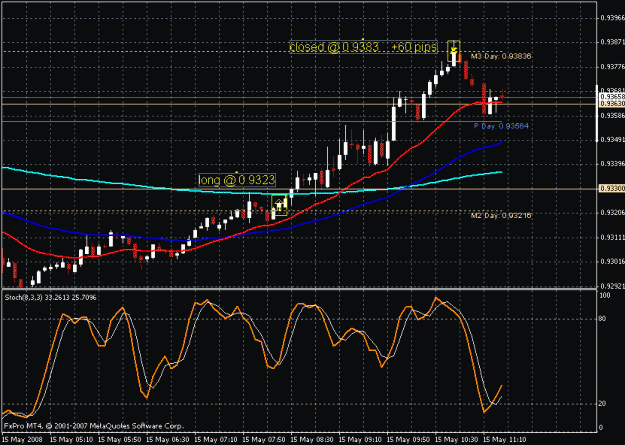Click the 0.92921 price axis value
The image size is (625, 445).
point(613,286)
